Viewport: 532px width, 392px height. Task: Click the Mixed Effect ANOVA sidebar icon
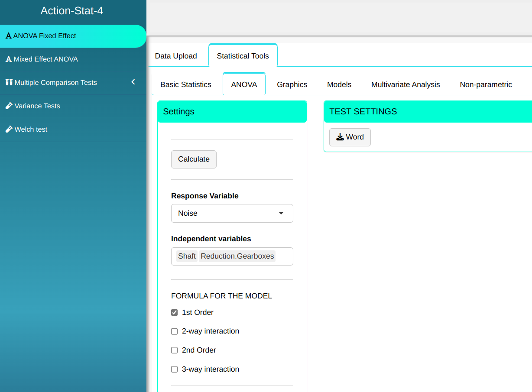coord(8,59)
